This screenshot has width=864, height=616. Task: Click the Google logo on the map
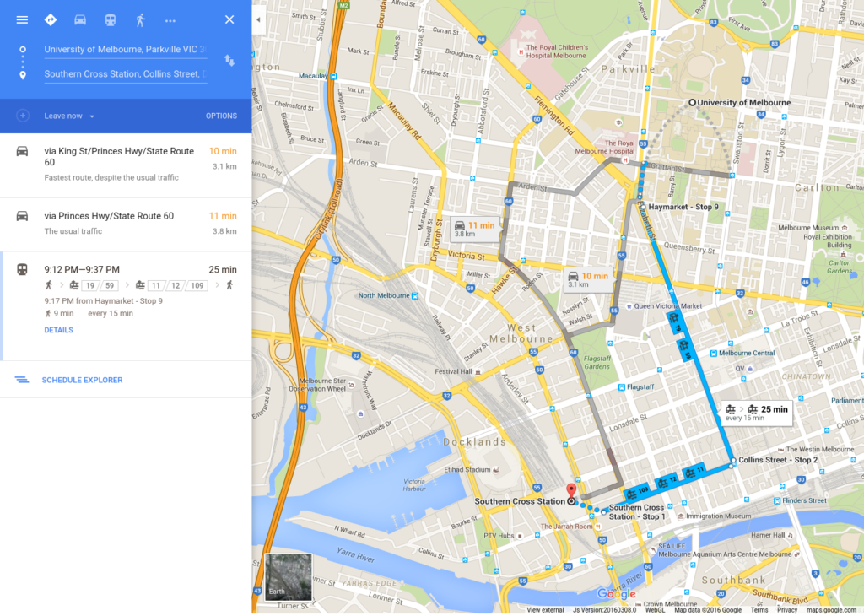pyautogui.click(x=617, y=593)
